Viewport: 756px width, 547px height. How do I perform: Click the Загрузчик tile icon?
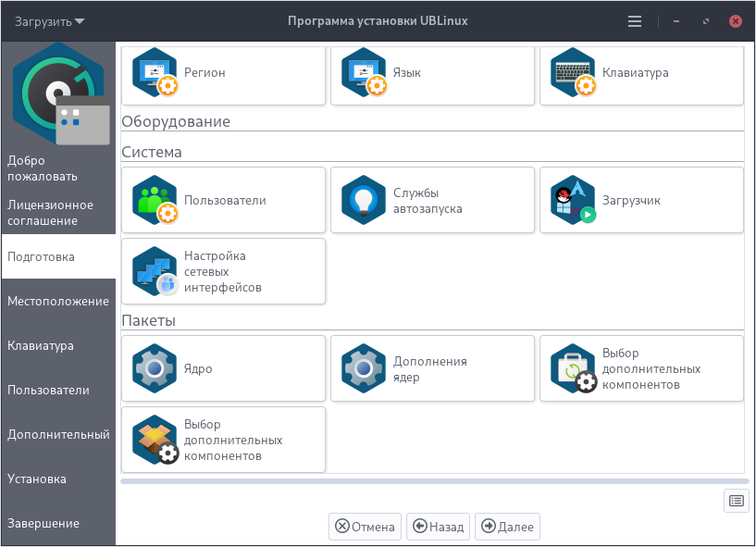[573, 200]
